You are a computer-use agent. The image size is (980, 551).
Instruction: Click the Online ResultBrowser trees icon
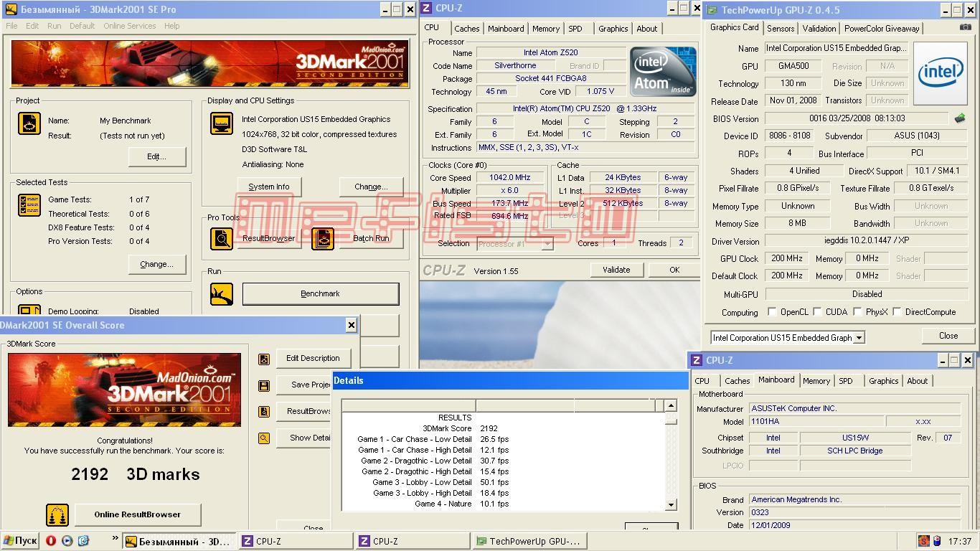point(57,514)
